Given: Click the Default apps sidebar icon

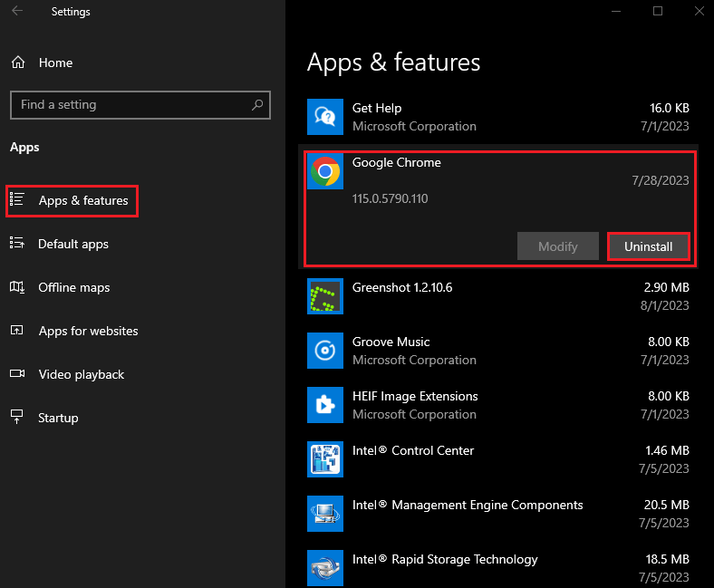Looking at the screenshot, I should (x=17, y=243).
